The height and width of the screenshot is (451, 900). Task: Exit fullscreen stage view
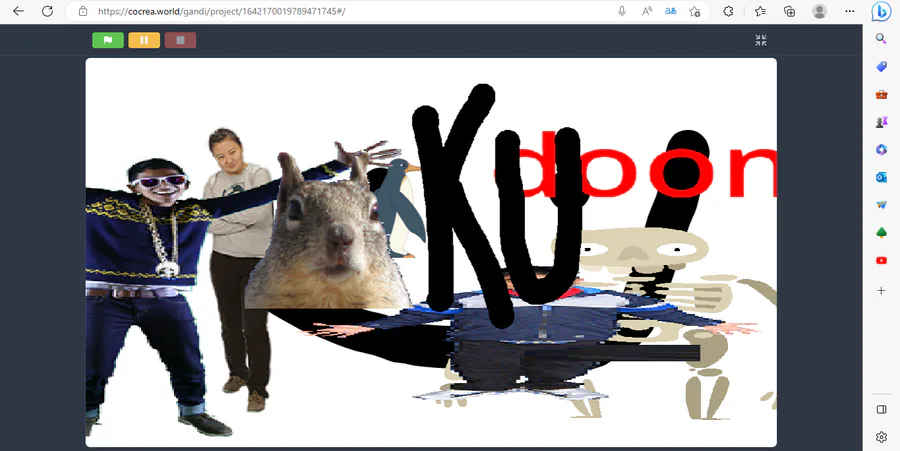pos(761,40)
